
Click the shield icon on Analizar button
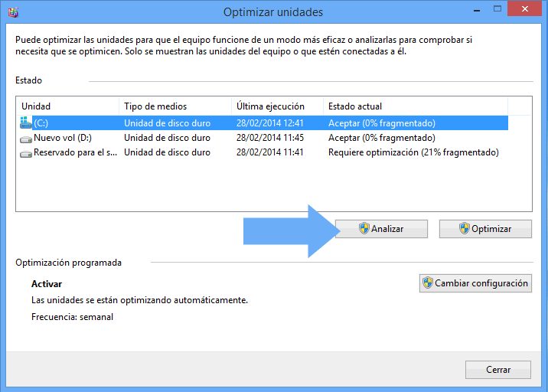(364, 228)
